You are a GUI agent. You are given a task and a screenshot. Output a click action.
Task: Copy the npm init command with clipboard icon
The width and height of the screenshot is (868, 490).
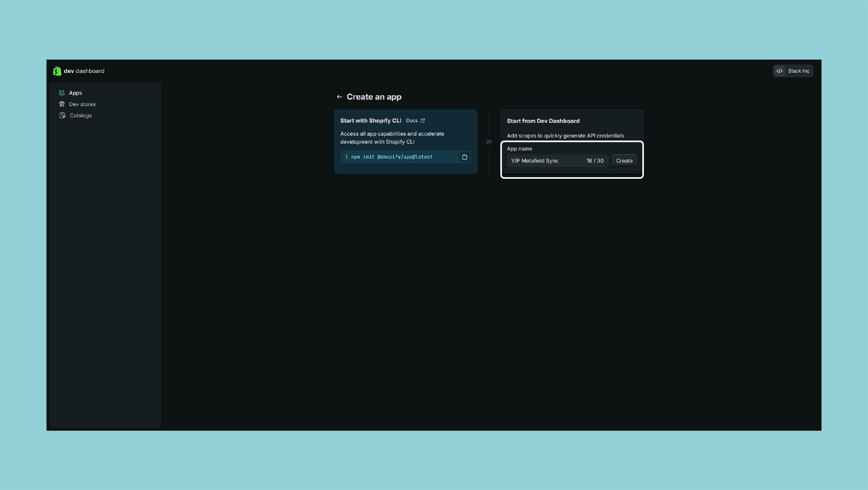(x=464, y=157)
